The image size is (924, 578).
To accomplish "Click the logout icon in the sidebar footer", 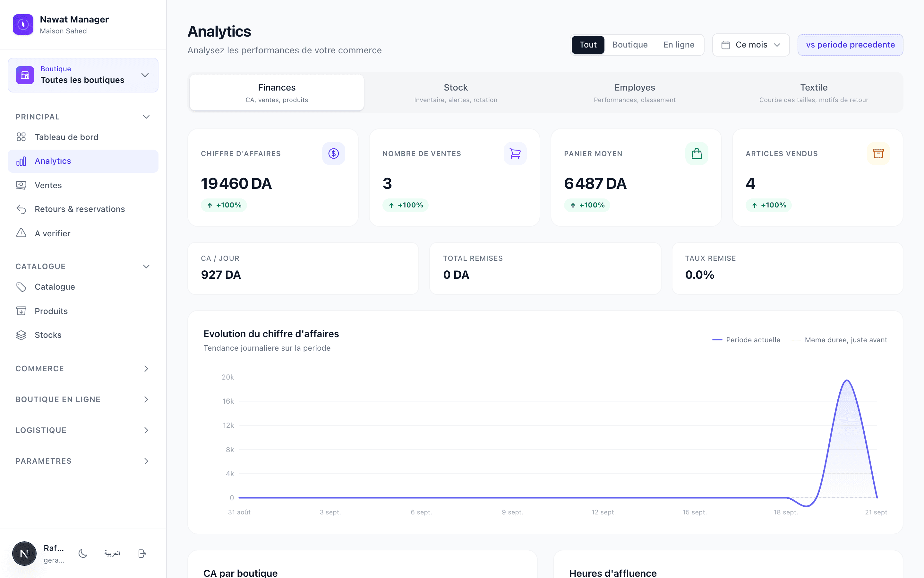I will (x=142, y=554).
